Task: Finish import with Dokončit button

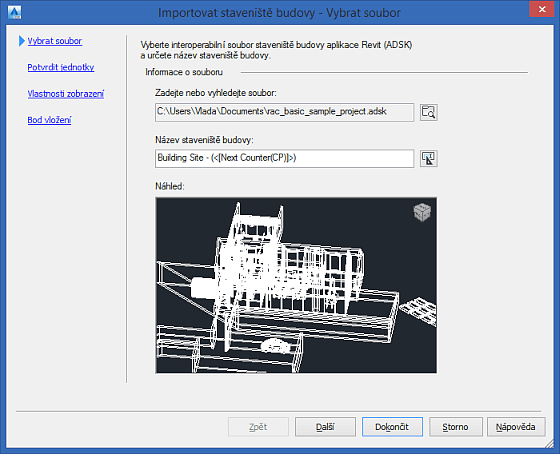Action: tap(392, 427)
